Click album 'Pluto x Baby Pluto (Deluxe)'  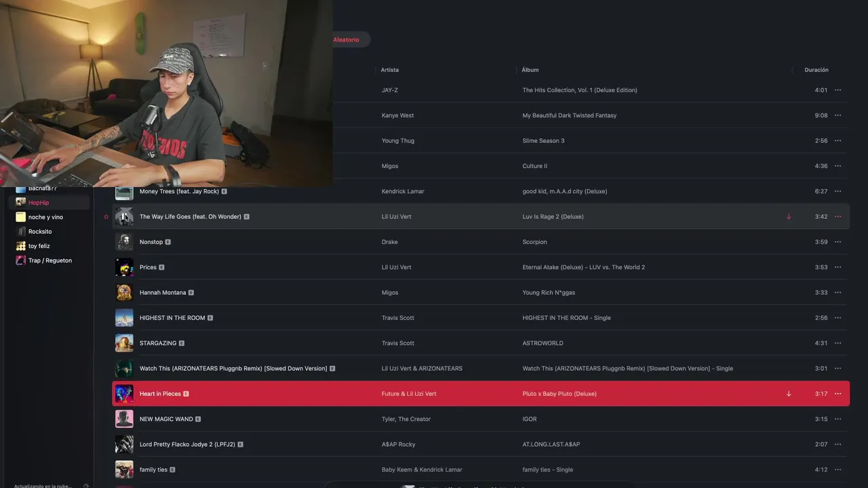coord(559,394)
